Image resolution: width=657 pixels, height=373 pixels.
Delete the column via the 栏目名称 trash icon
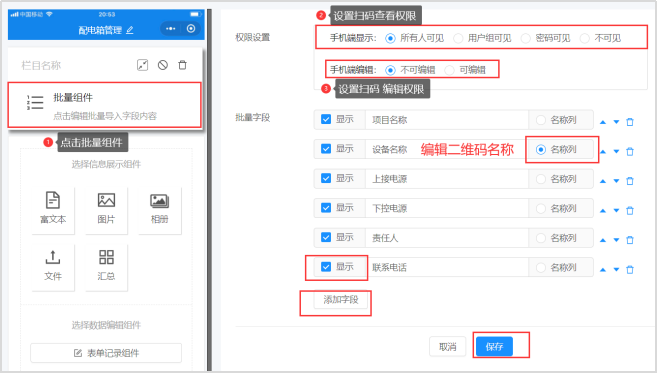tap(182, 65)
